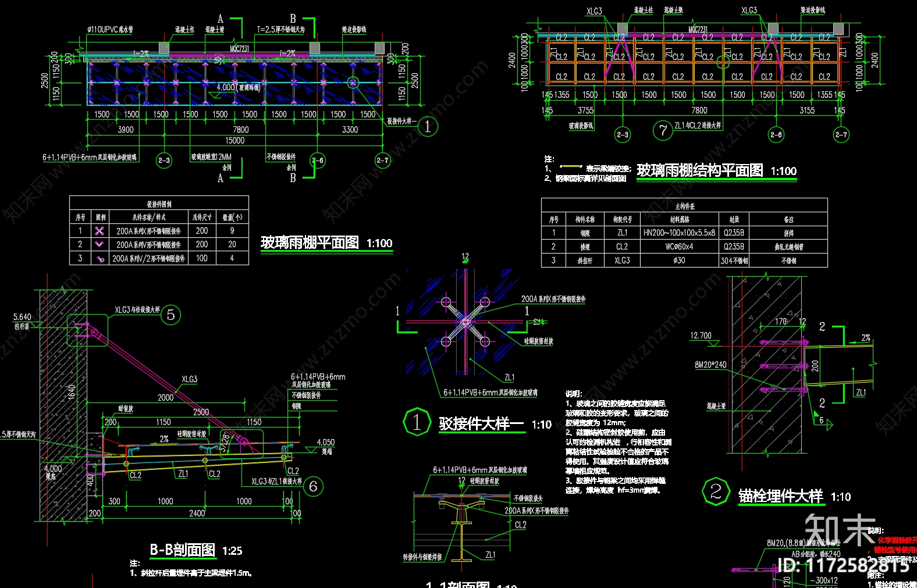
Task: Click the 'B-B剖面图' section title
Action: pos(183,550)
